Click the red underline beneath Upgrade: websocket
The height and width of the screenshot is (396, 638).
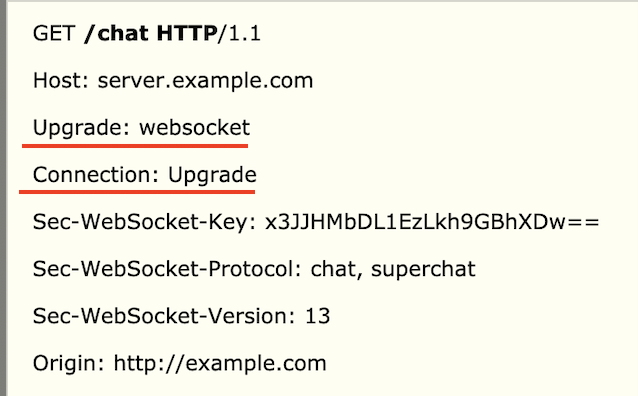(135, 146)
